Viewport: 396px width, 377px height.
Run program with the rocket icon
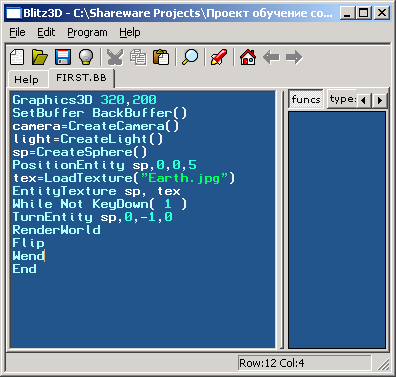pos(219,57)
